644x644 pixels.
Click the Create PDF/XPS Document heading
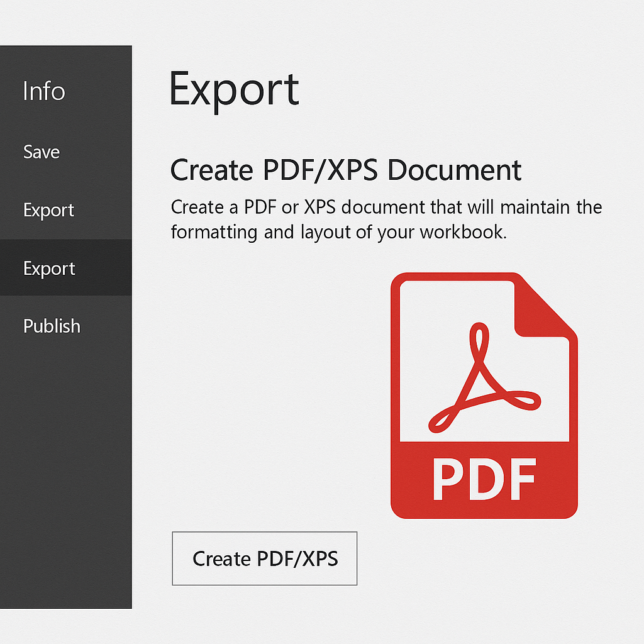[x=346, y=170]
